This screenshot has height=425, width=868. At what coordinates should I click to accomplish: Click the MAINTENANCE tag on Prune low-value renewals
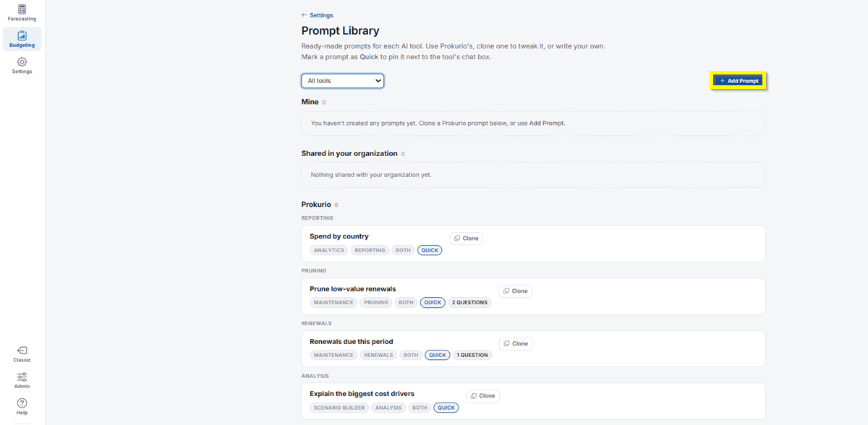[x=333, y=303]
